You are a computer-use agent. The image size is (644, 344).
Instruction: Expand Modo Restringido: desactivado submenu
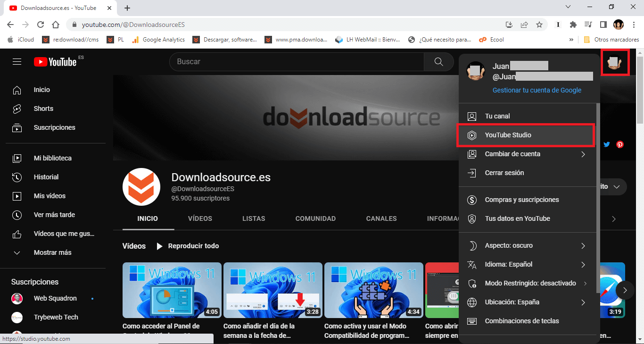[528, 283]
